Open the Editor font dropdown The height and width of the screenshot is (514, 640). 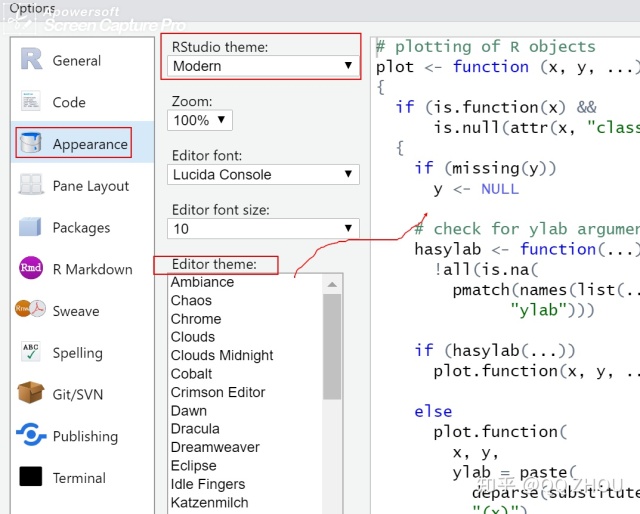click(x=263, y=174)
